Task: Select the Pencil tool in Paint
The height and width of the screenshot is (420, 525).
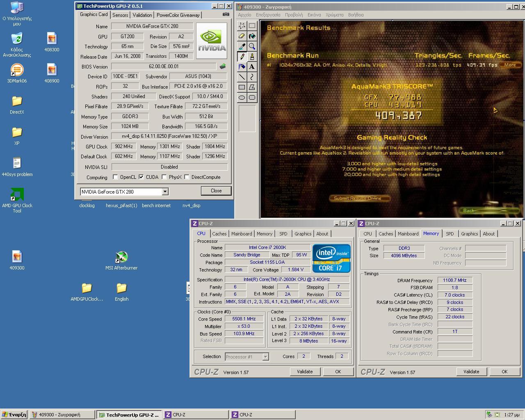Action: click(x=242, y=56)
